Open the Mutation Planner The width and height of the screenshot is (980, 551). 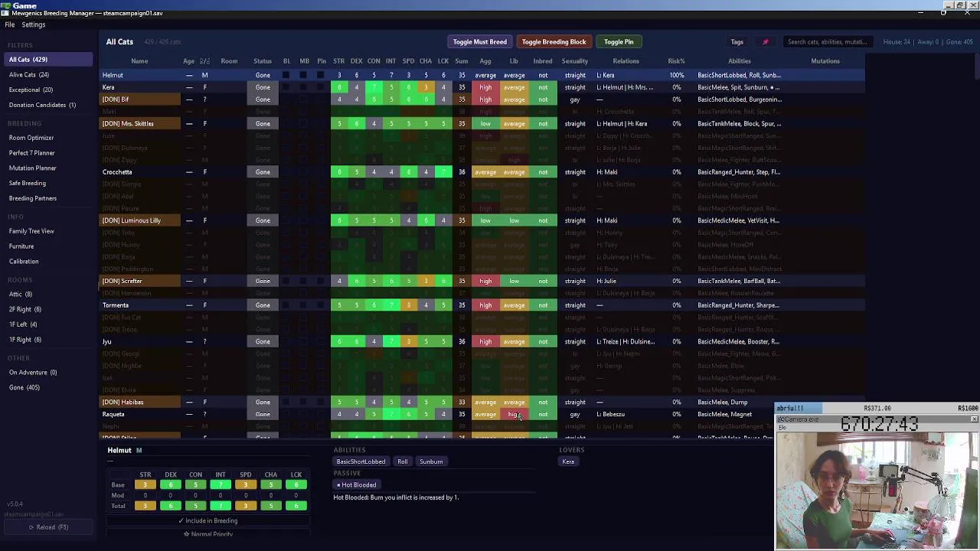coord(48,168)
